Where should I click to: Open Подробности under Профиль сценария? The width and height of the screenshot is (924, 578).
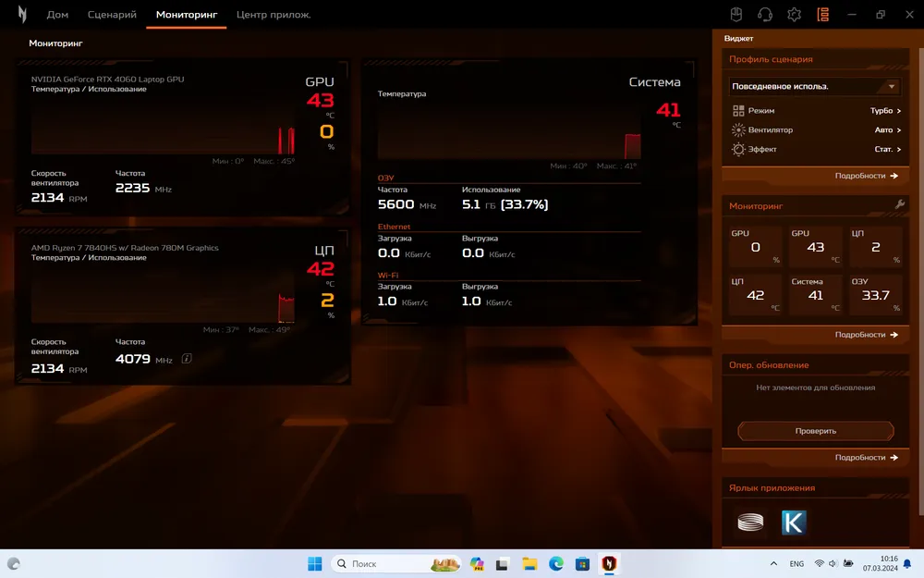(867, 176)
